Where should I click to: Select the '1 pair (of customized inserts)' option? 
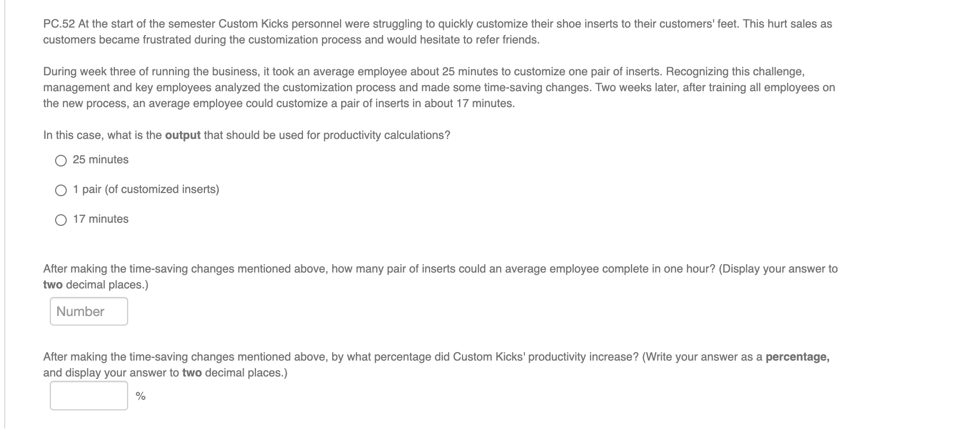point(61,189)
